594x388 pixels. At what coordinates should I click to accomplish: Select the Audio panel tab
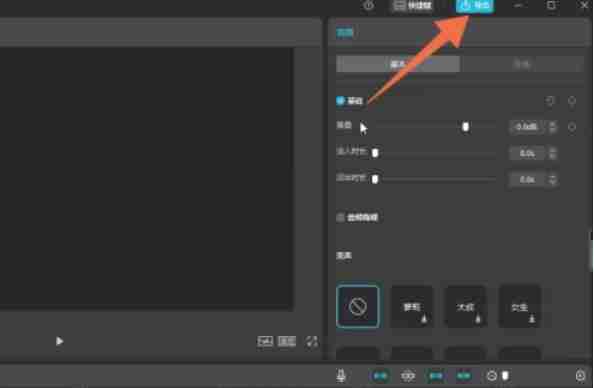pos(345,33)
